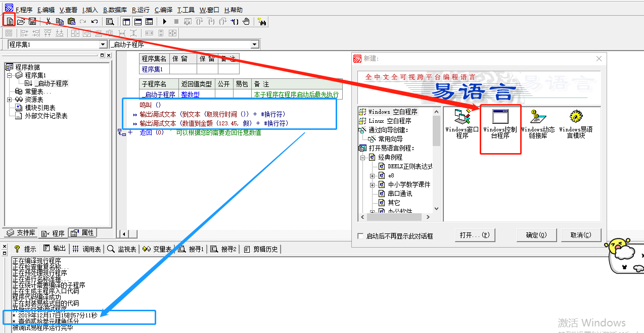Collapse the 经典例程 node in dialog
This screenshot has width=644, height=333.
click(363, 157)
